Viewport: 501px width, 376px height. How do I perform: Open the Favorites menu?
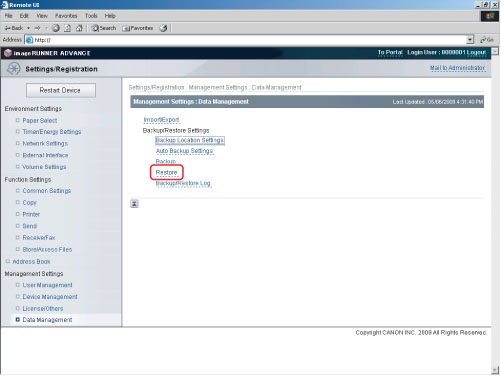coord(66,16)
